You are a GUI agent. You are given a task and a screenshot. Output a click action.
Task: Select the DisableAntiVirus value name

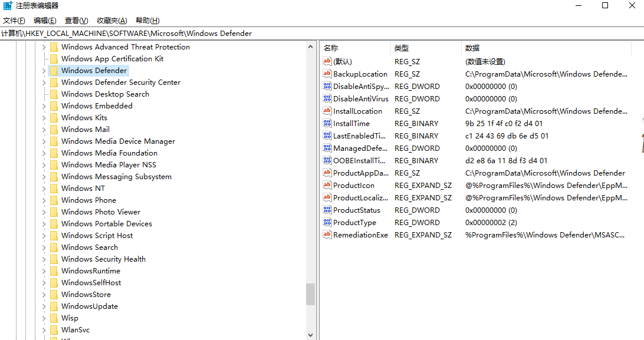(x=360, y=99)
